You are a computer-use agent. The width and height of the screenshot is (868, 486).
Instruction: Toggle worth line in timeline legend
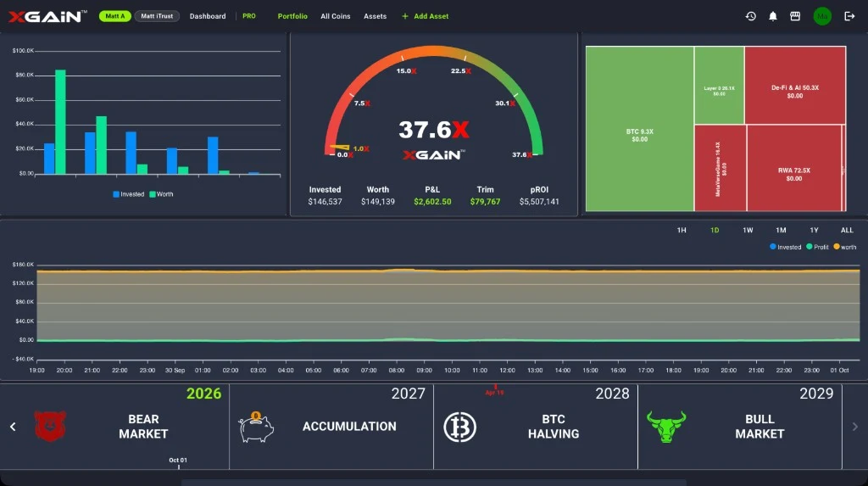pos(845,247)
